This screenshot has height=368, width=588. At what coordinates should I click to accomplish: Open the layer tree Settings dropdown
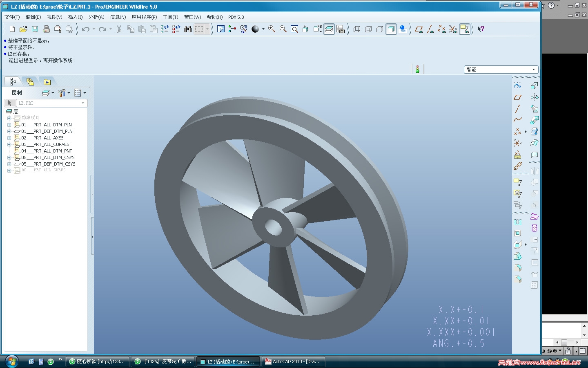[64, 93]
